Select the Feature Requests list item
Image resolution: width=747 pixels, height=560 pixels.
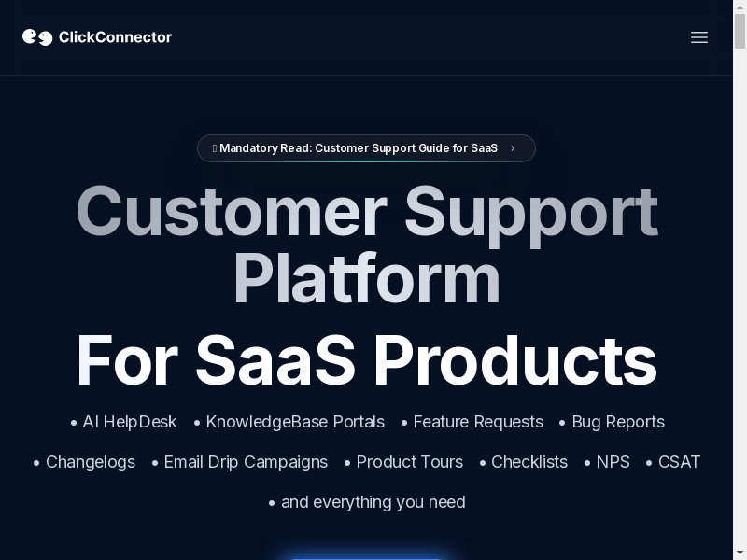pos(477,422)
